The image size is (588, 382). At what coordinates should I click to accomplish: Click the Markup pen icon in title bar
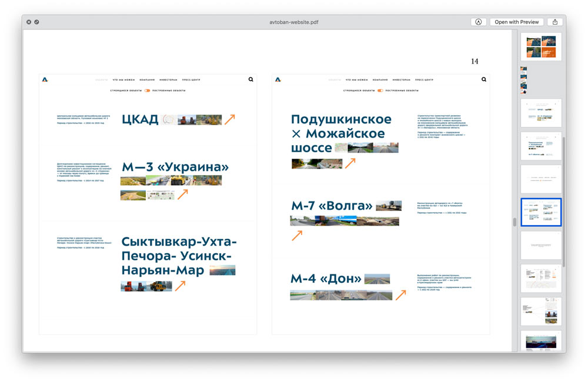[x=478, y=22]
